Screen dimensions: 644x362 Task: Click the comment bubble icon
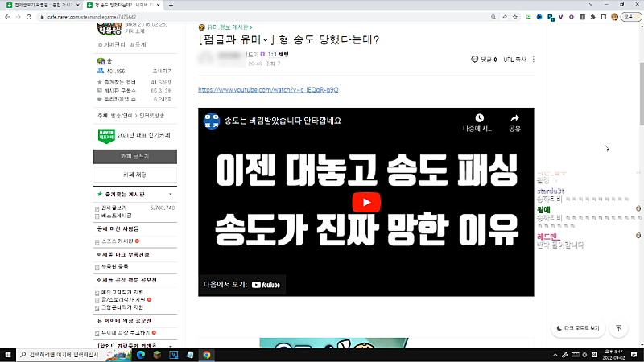point(474,59)
